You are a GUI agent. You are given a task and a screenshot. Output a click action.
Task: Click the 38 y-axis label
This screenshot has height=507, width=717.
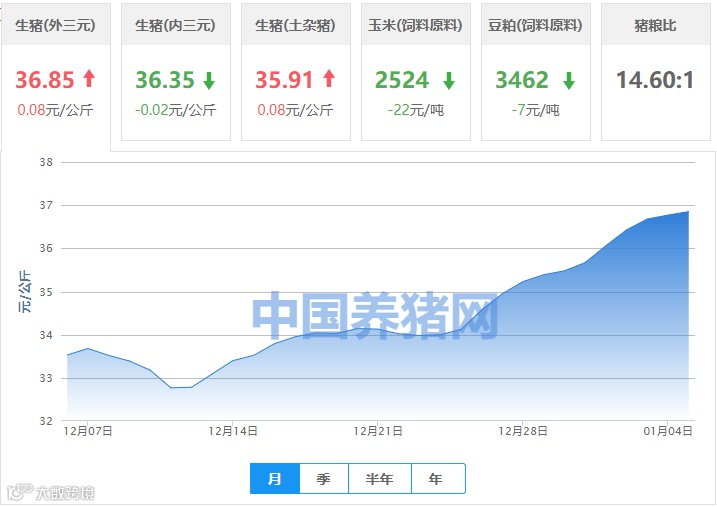click(46, 162)
